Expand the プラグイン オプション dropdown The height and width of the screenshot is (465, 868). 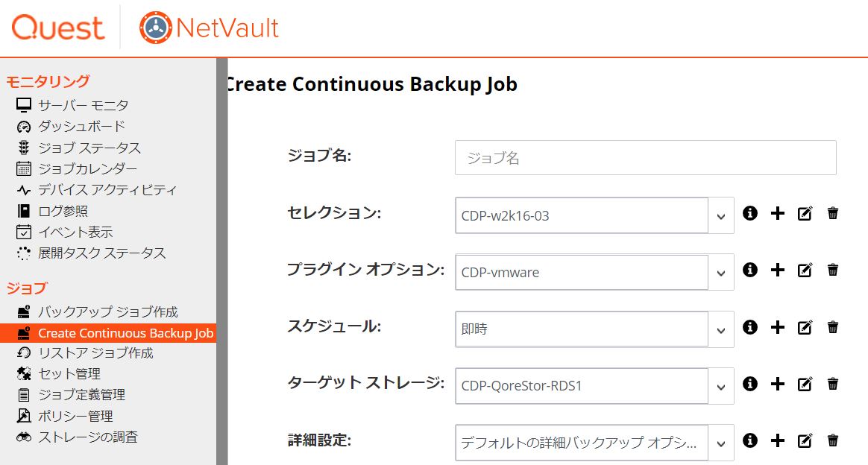(720, 273)
